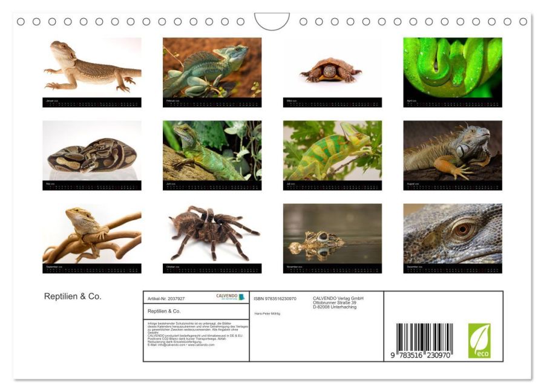Screen dimensions: 544x392
Task: Click 'ISBN 9783516230970' text
Action: (275, 299)
